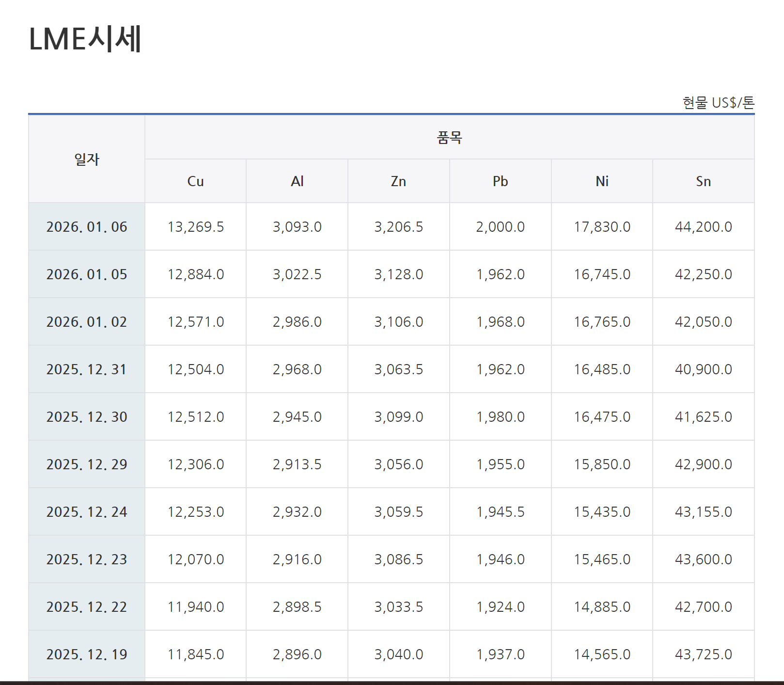Select the Al column header
This screenshot has width=784, height=685.
pos(297,181)
